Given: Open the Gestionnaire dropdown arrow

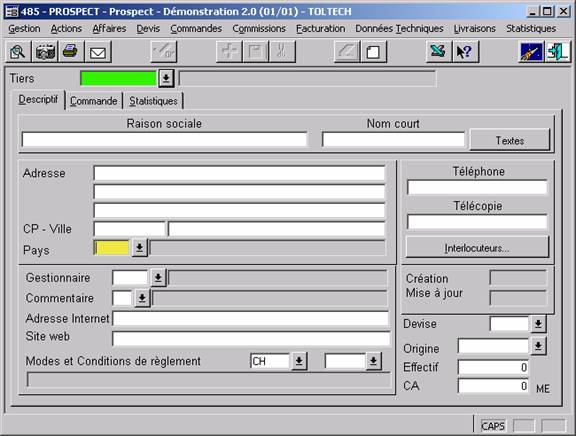Looking at the screenshot, I should (x=158, y=278).
